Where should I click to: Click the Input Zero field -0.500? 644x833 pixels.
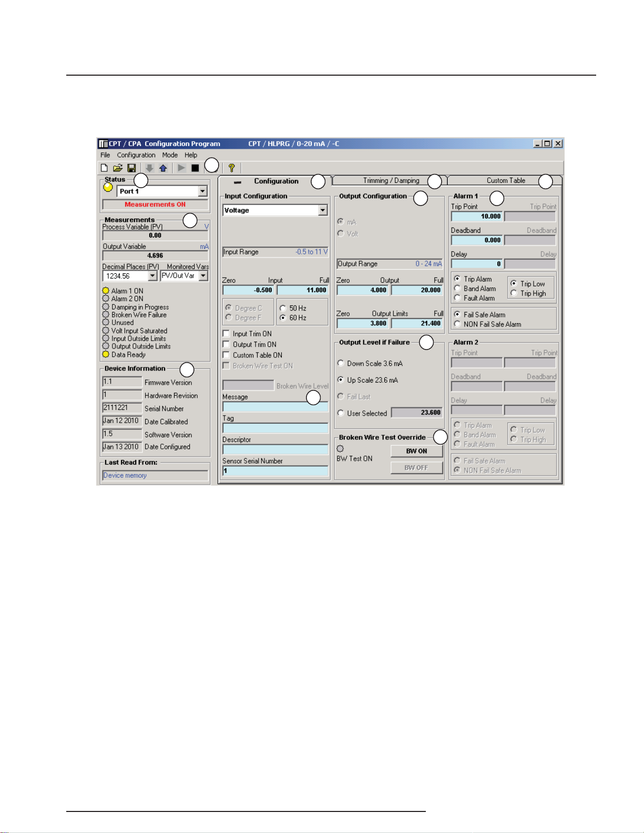[249, 290]
